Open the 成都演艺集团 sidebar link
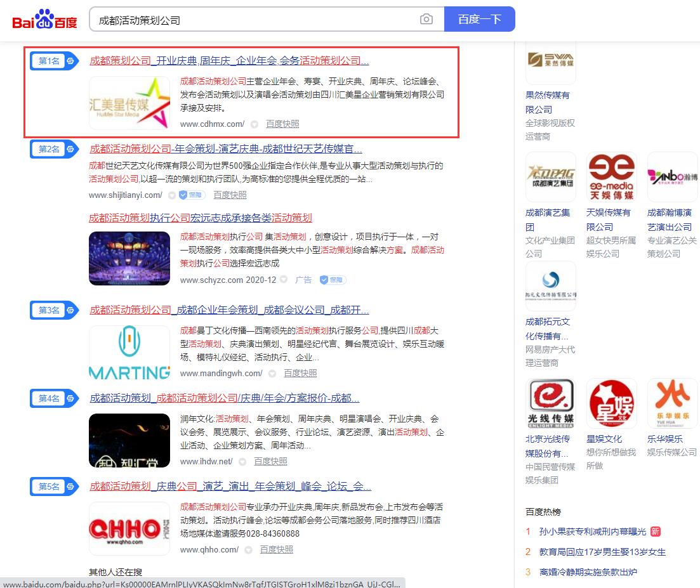 548,220
